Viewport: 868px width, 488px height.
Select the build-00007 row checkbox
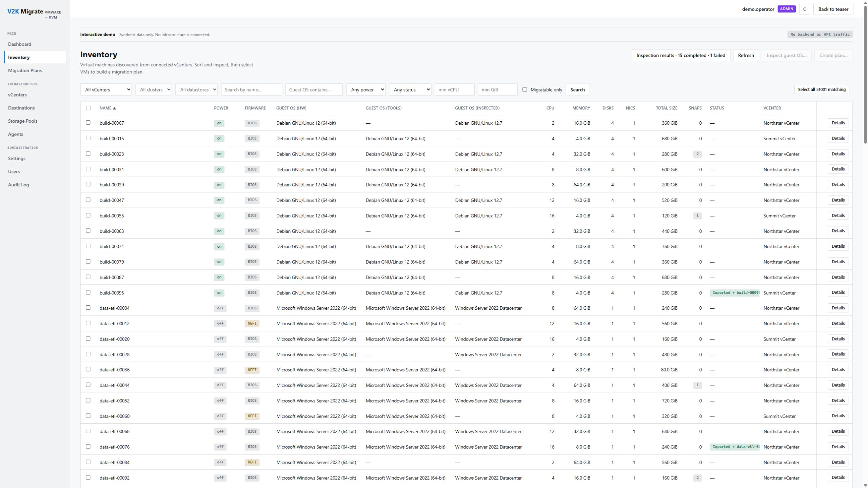click(x=88, y=123)
